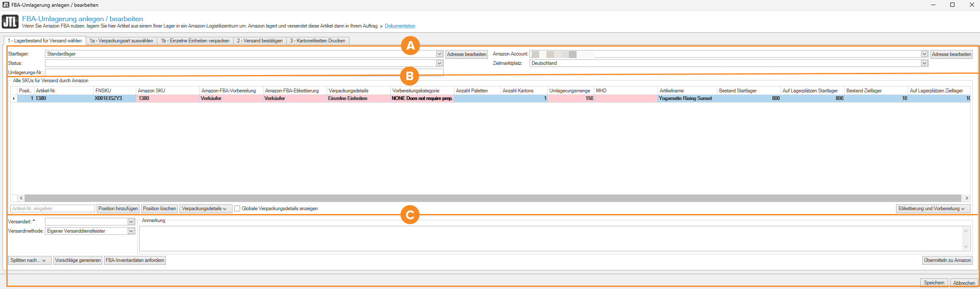Open the Versandart dropdown
The width and height of the screenshot is (980, 289).
point(131,222)
